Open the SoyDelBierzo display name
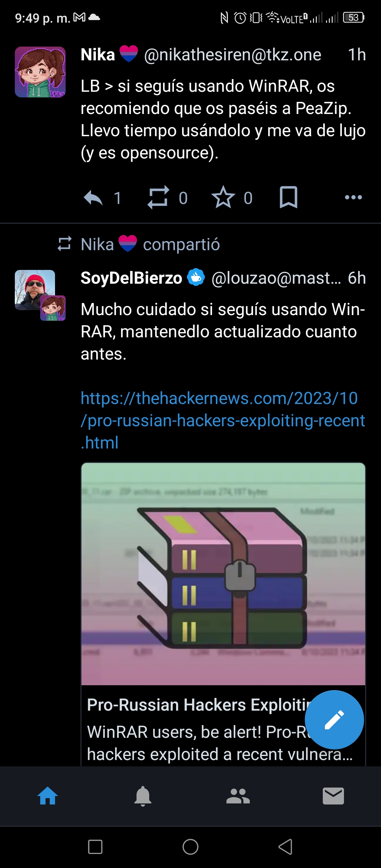Image resolution: width=381 pixels, height=868 pixels. 131,278
